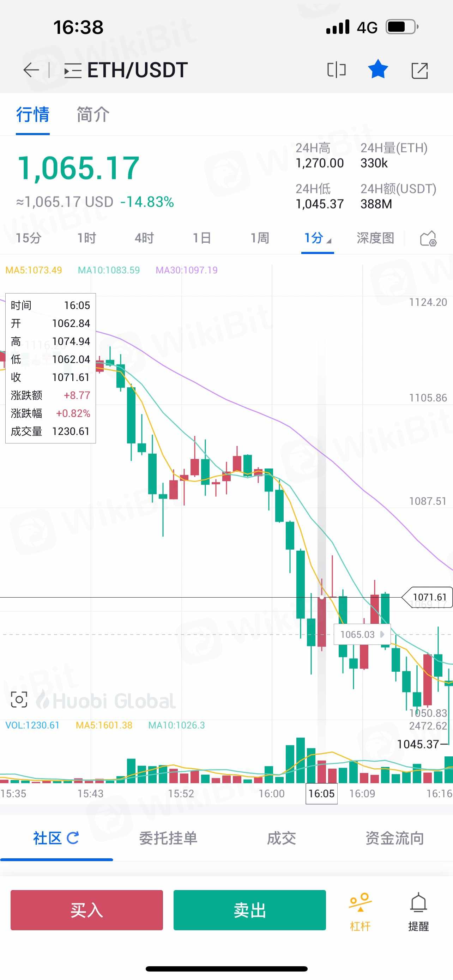Tap the split-screen compare icon
453x980 pixels.
[337, 70]
